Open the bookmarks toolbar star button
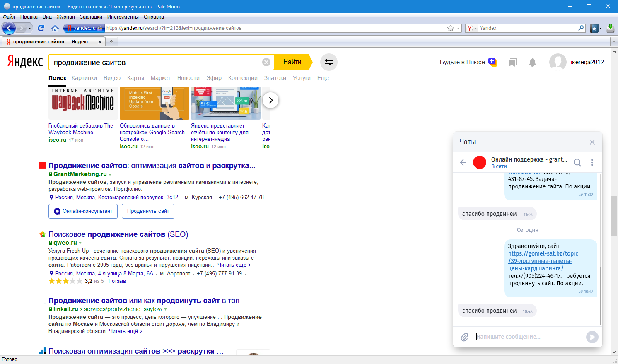Screen dimensions: 618x364 coord(594,28)
